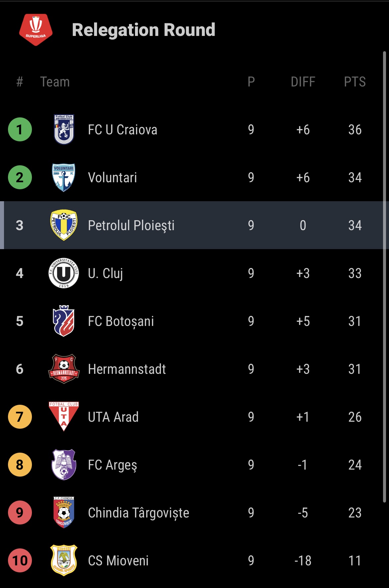
Task: Open the Hermannstadt team name link
Action: (127, 369)
